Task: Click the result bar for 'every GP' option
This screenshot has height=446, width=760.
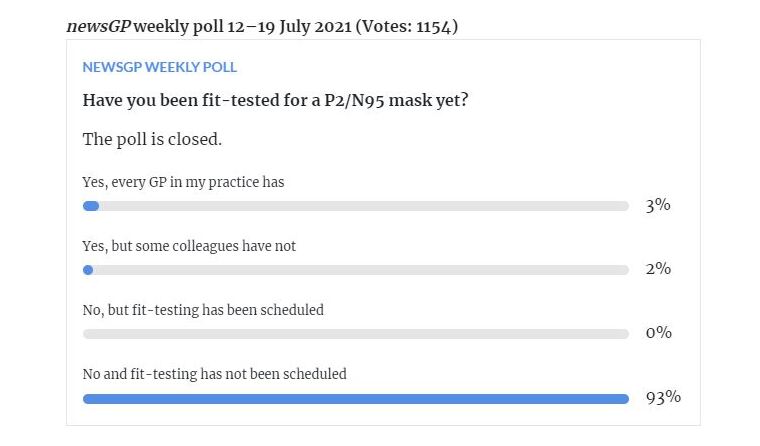Action: click(x=355, y=206)
